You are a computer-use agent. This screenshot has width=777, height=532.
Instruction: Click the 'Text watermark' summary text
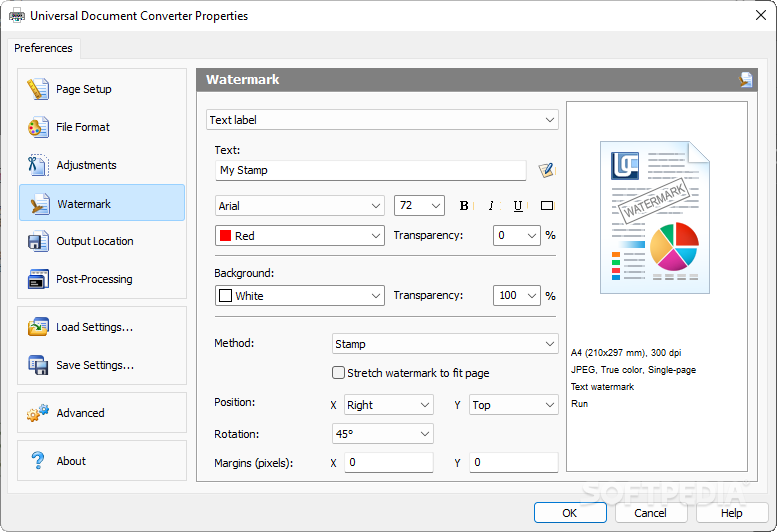[x=602, y=386]
